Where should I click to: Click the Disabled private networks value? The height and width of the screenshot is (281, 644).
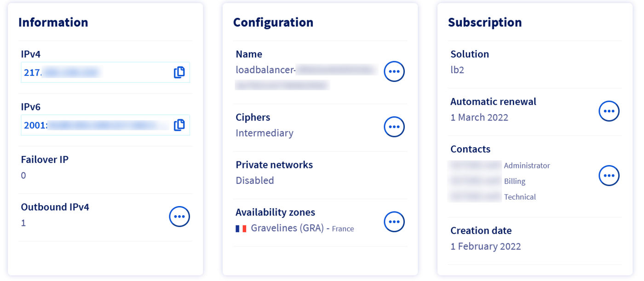pos(254,180)
